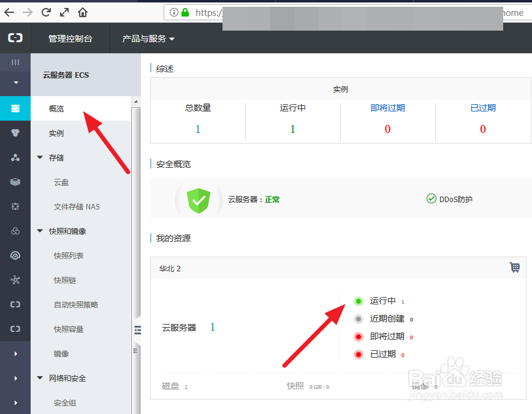This screenshot has height=414, width=532.
Task: Click the 磁盘 2 entry
Action: (175, 386)
